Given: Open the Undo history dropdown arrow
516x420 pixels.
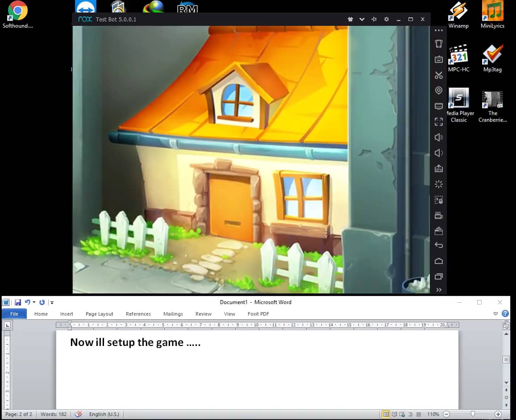Looking at the screenshot, I should point(34,302).
